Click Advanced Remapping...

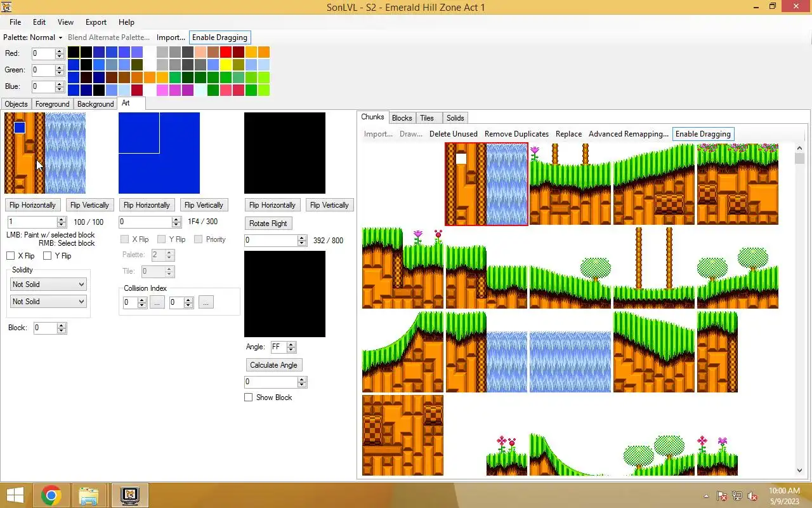(x=628, y=134)
